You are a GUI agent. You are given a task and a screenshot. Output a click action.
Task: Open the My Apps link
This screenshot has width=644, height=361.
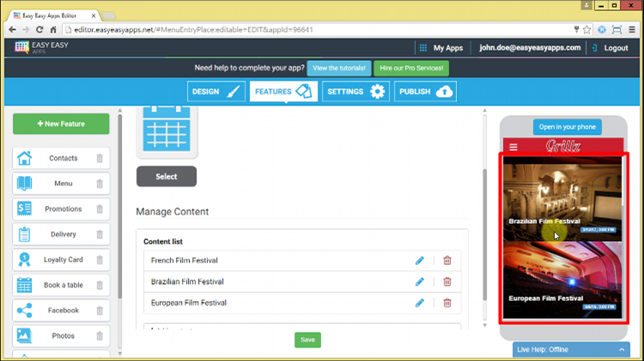pos(448,48)
